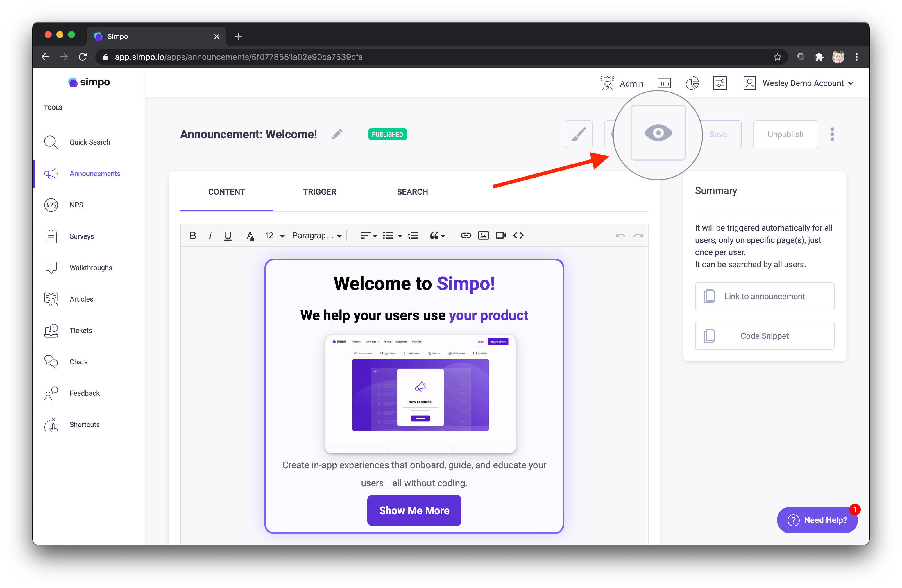Open the Paragraph format dropdown
Image resolution: width=902 pixels, height=588 pixels.
[317, 235]
